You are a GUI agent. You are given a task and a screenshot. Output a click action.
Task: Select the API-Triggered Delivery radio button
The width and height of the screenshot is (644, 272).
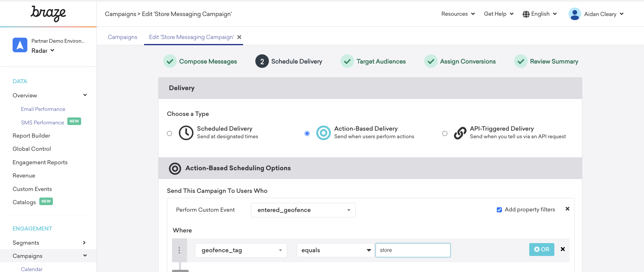tap(445, 133)
